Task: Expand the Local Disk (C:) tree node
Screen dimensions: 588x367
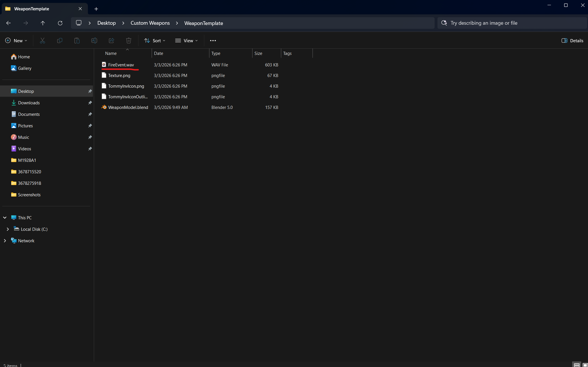Action: pyautogui.click(x=8, y=229)
